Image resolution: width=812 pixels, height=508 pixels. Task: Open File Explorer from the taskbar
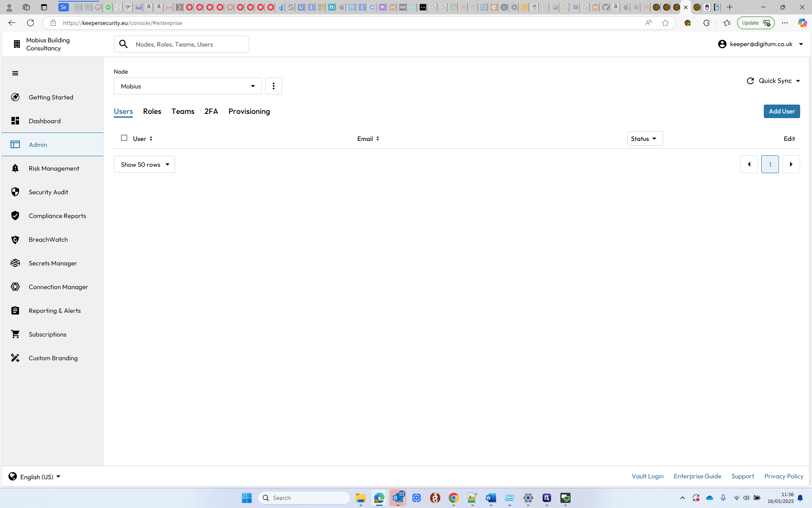click(360, 498)
